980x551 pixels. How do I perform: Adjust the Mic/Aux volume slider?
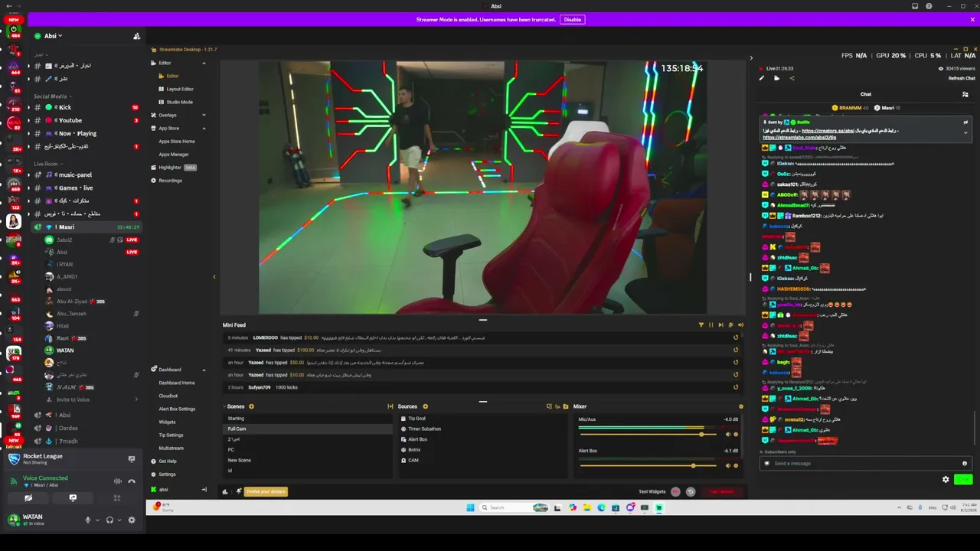[648, 435]
